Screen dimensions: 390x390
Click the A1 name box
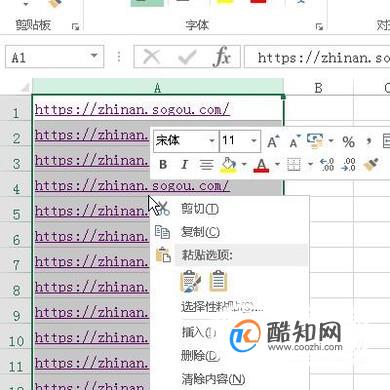click(x=47, y=57)
